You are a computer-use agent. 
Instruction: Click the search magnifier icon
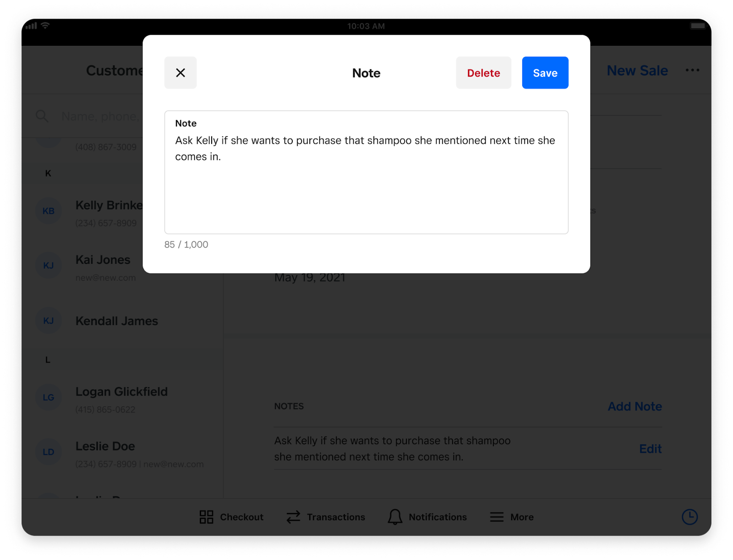pyautogui.click(x=42, y=116)
